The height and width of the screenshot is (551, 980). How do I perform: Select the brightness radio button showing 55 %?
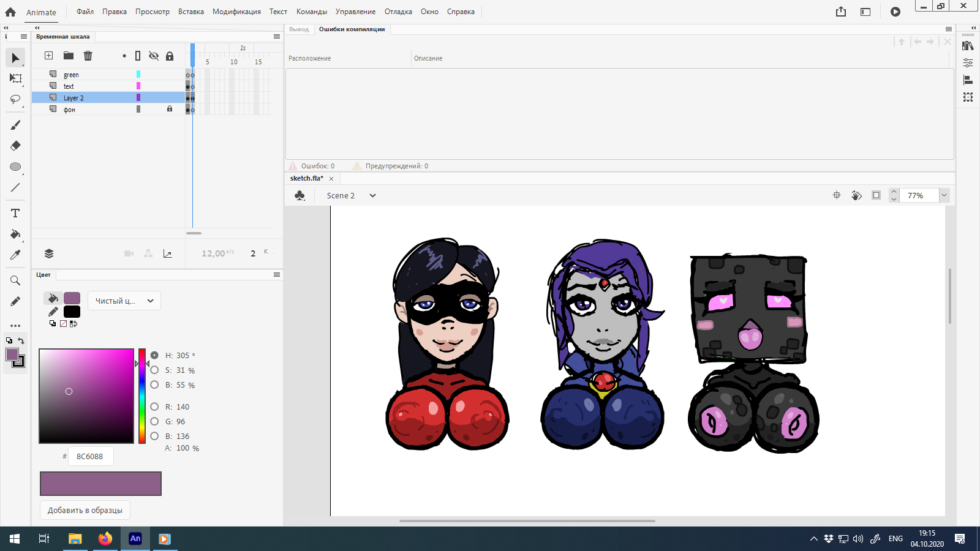154,384
